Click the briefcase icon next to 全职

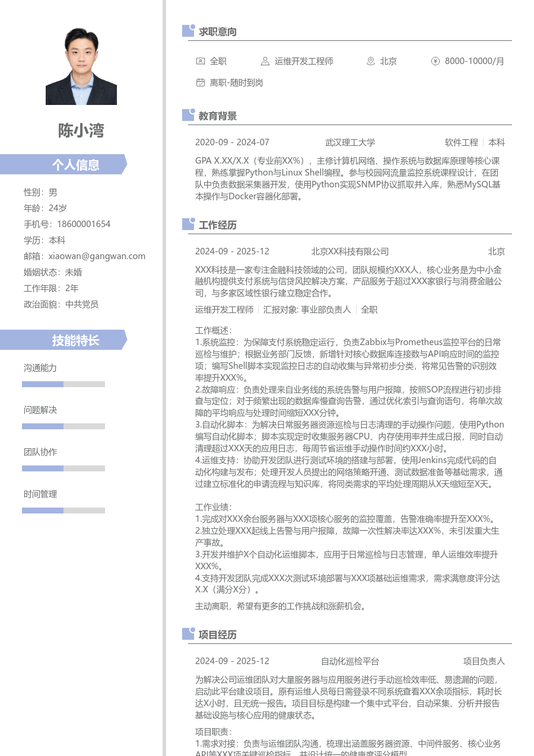201,61
